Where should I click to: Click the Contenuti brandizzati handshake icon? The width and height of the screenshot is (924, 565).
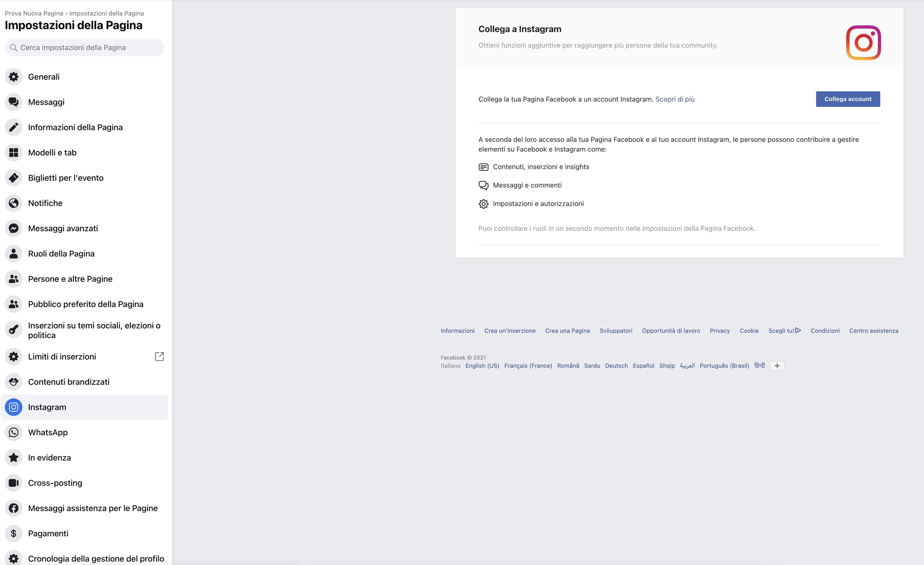[14, 382]
